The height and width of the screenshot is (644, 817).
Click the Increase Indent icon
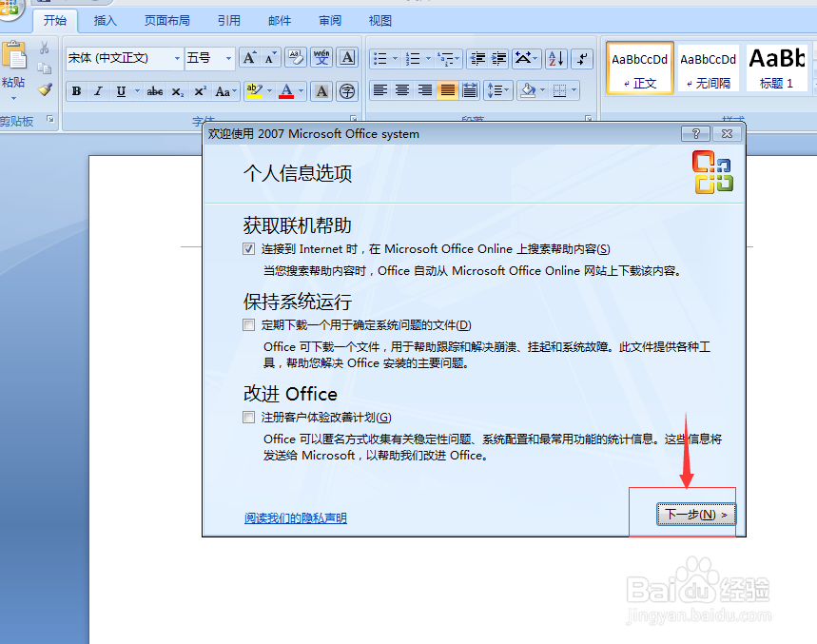click(498, 58)
